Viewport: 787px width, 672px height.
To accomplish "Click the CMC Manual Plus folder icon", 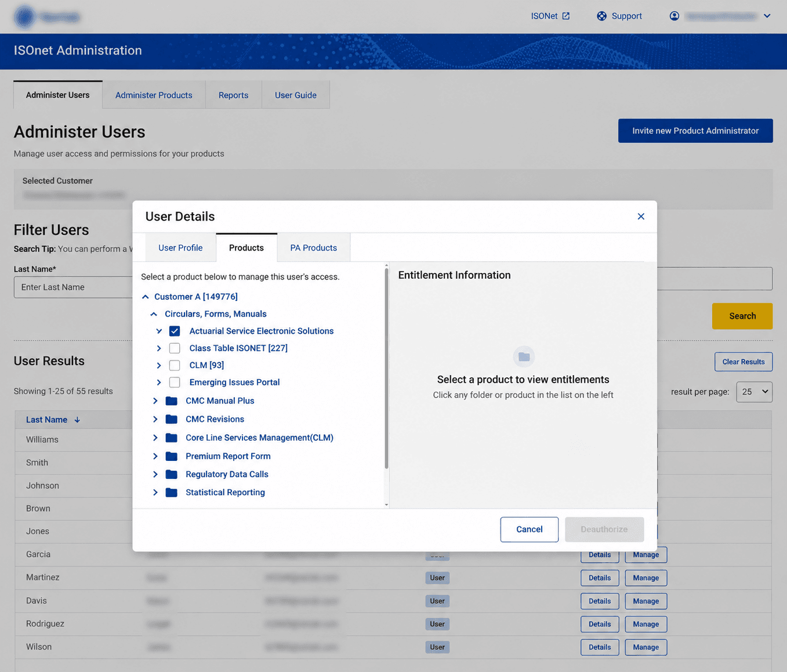I will tap(172, 401).
